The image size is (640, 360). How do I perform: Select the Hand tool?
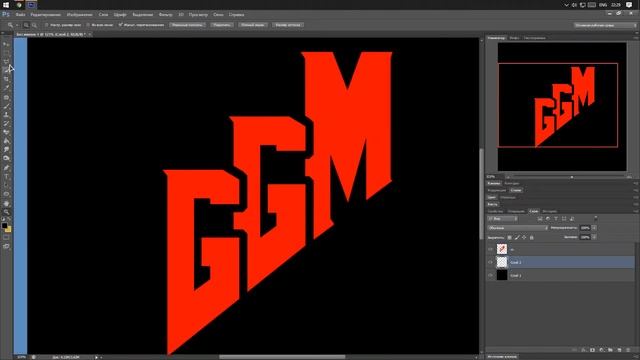pyautogui.click(x=6, y=203)
